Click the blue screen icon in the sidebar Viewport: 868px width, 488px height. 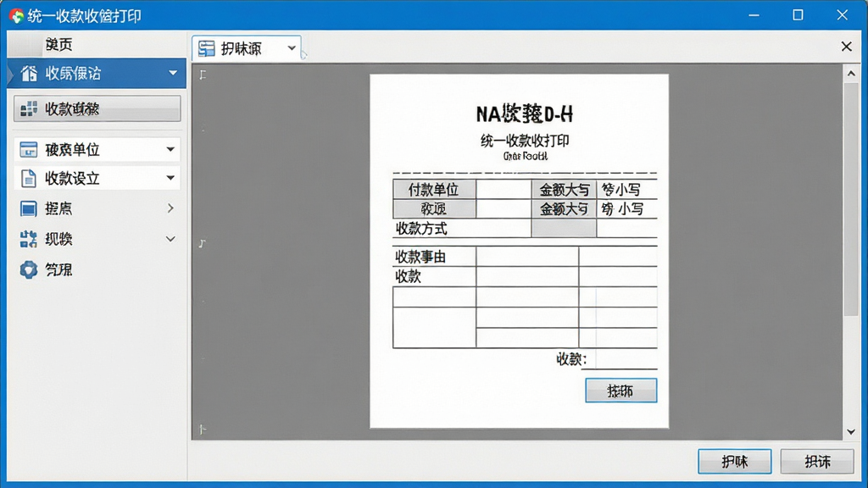click(28, 208)
